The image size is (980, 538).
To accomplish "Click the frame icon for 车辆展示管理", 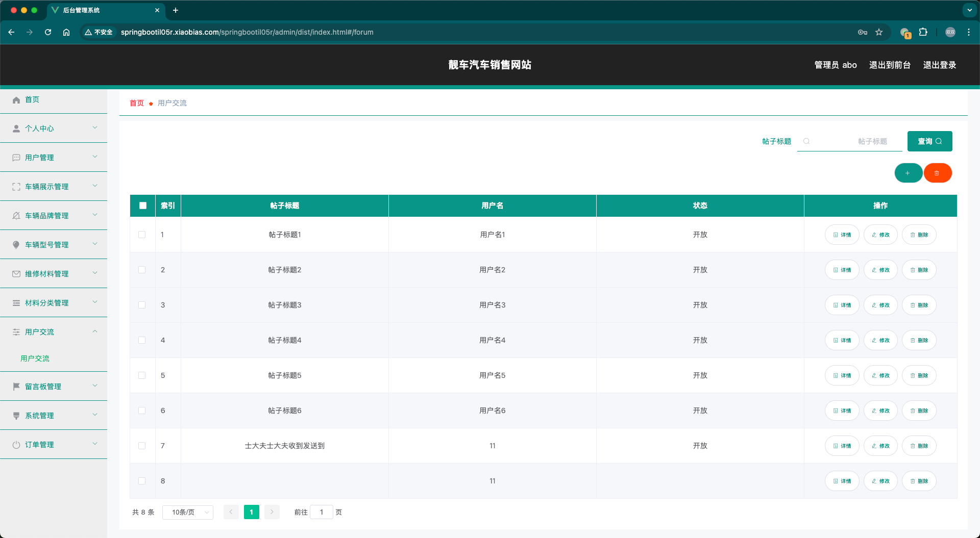I will [16, 187].
